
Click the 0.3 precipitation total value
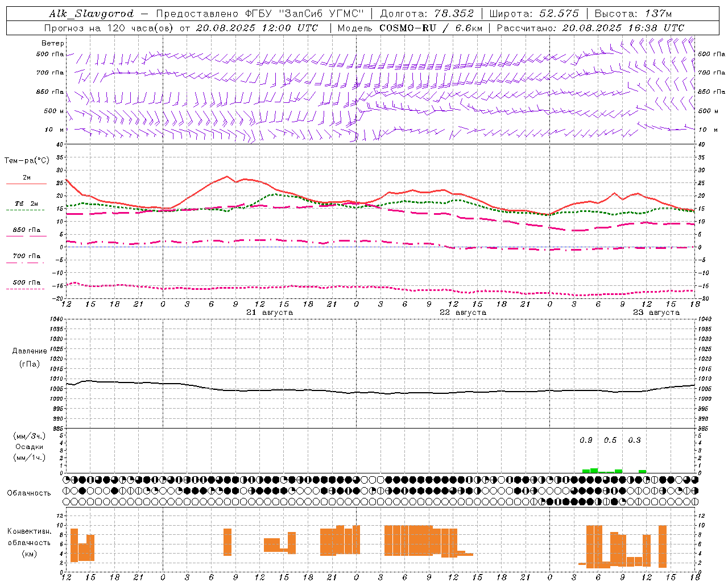click(634, 440)
